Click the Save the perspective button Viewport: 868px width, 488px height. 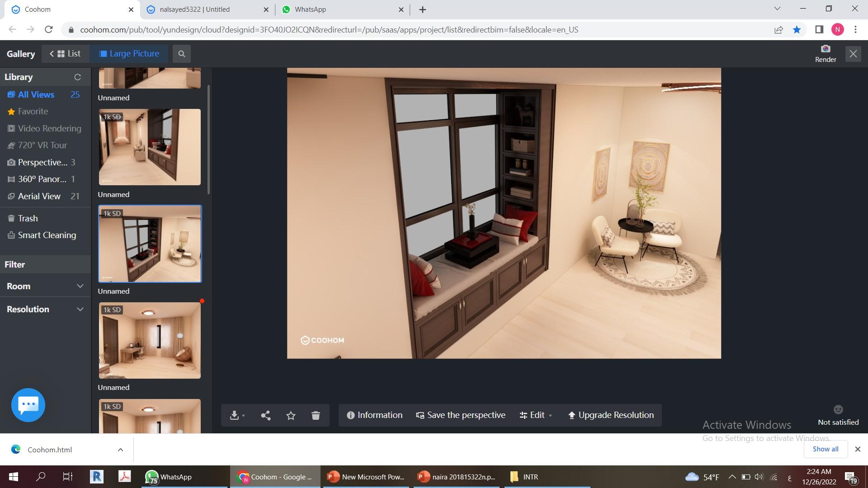coord(461,415)
